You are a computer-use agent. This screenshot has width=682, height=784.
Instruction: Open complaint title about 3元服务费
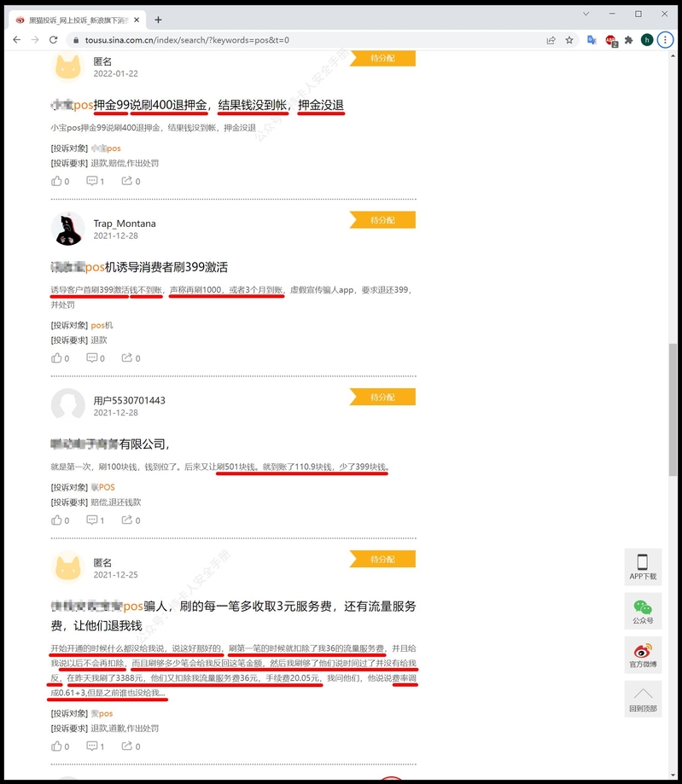(x=233, y=615)
